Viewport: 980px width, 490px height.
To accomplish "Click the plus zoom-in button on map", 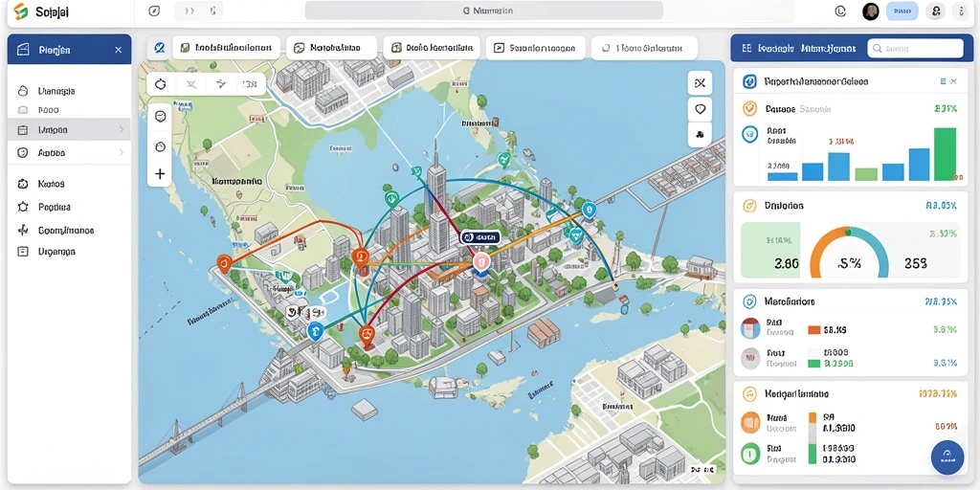I will (x=160, y=174).
